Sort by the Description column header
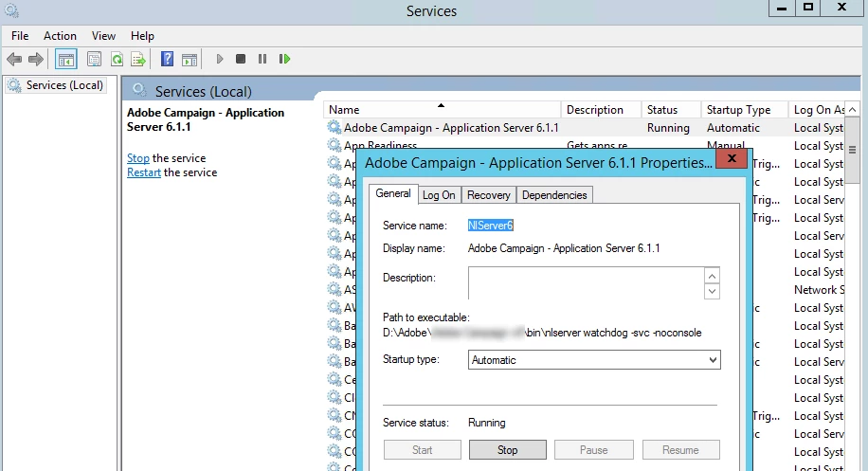 coord(601,110)
